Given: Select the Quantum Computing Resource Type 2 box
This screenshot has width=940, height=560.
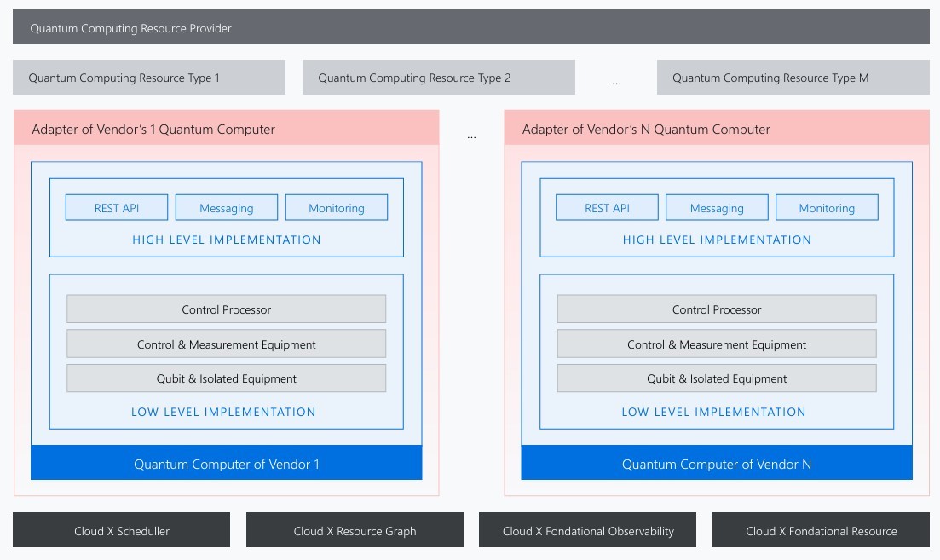Looking at the screenshot, I should (x=438, y=78).
